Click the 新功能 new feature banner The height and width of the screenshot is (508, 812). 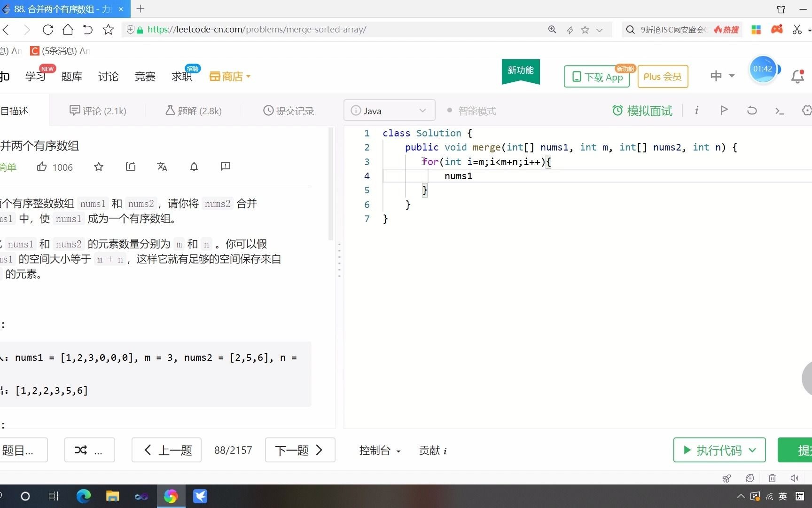(521, 71)
